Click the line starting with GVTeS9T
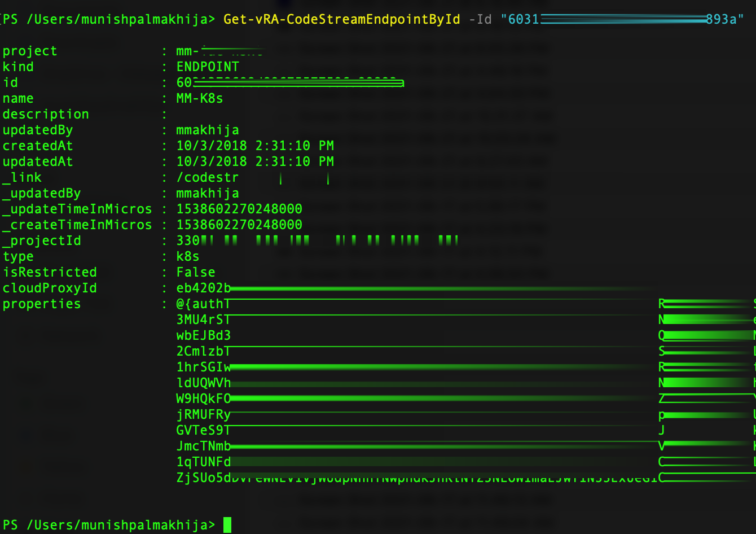Viewport: 756px width, 534px height. pos(466,431)
